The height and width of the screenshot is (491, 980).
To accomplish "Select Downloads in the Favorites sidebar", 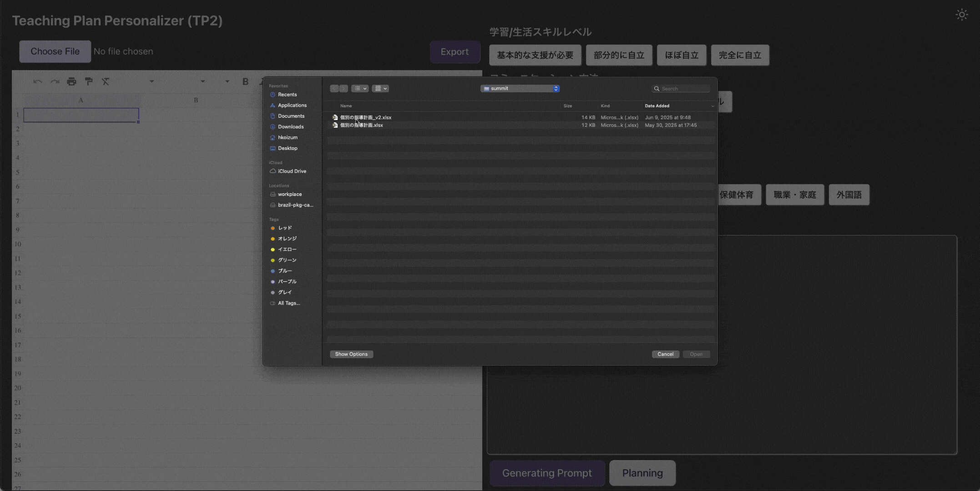I will coord(290,127).
